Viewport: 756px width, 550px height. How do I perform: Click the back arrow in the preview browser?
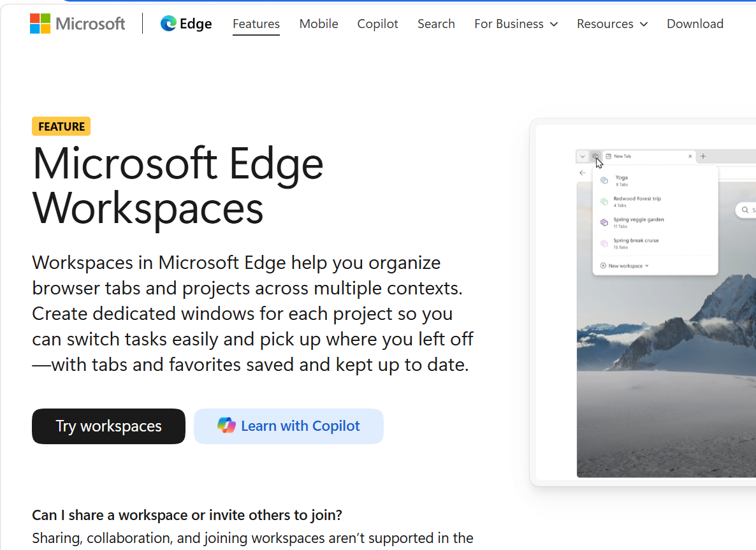pyautogui.click(x=583, y=173)
